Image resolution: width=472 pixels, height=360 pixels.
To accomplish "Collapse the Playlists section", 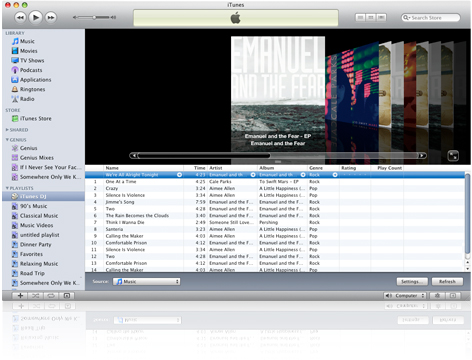I will 7,188.
